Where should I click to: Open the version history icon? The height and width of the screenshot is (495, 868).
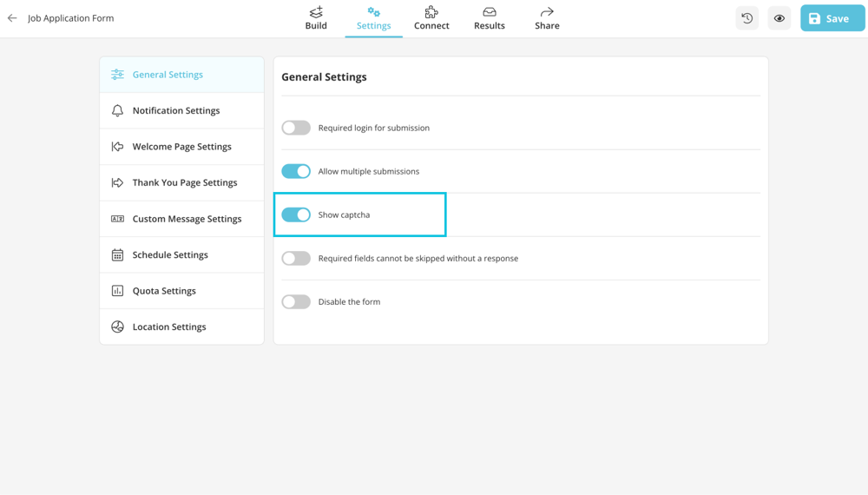tap(746, 18)
